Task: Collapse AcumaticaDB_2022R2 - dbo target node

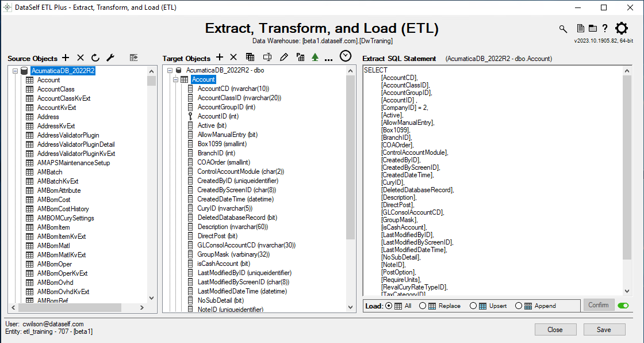Action: [x=169, y=71]
